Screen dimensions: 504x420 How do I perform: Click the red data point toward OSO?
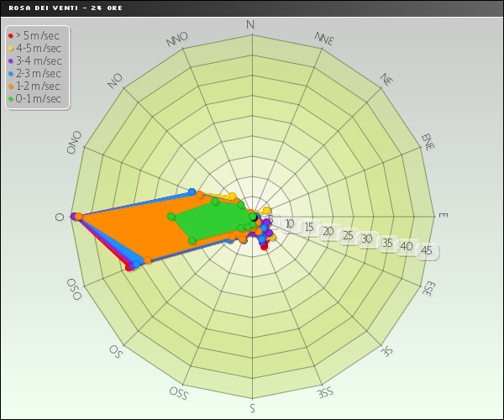coord(129,268)
